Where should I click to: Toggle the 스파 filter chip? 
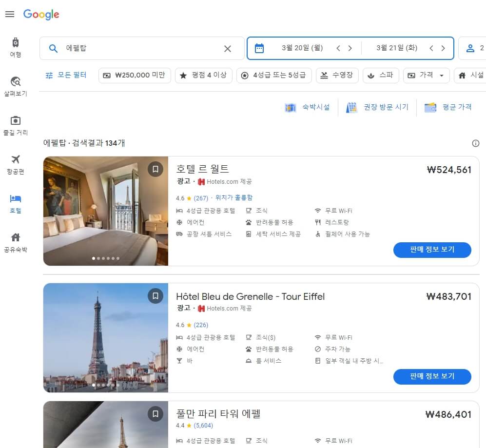381,75
